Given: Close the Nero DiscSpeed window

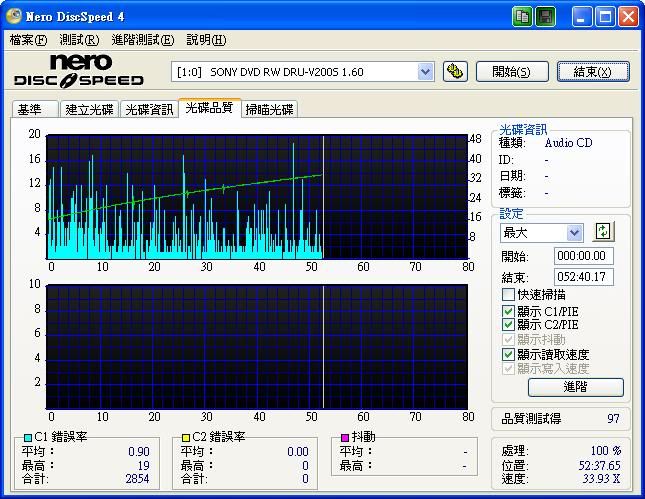Looking at the screenshot, I should pos(629,17).
